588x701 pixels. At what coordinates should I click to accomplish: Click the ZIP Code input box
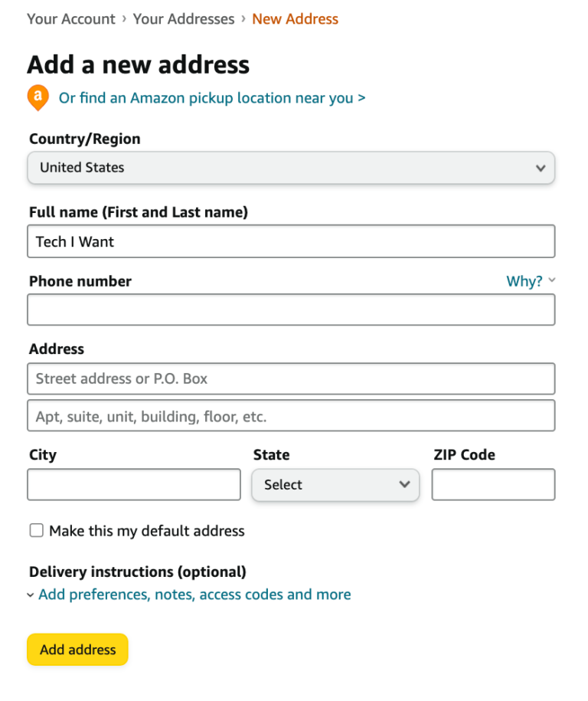coord(493,484)
